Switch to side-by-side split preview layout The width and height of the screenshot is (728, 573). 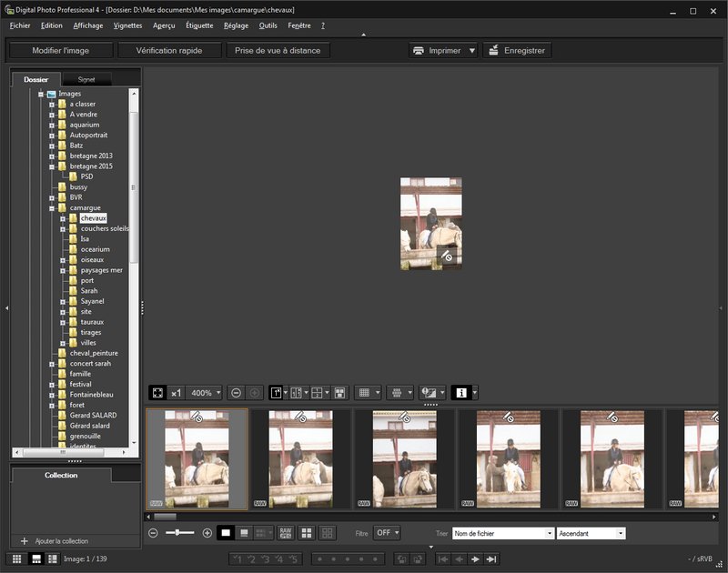coord(296,393)
